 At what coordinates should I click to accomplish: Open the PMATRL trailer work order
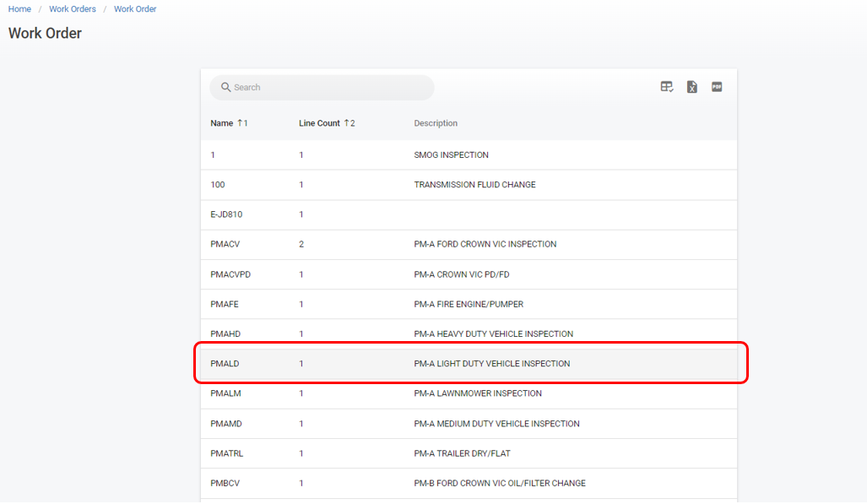point(225,453)
